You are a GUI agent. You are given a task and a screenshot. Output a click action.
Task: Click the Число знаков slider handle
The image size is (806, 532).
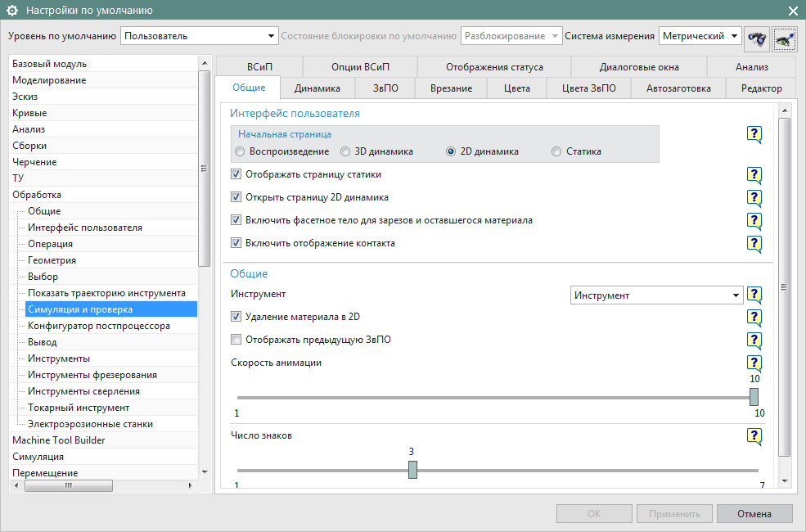[412, 470]
